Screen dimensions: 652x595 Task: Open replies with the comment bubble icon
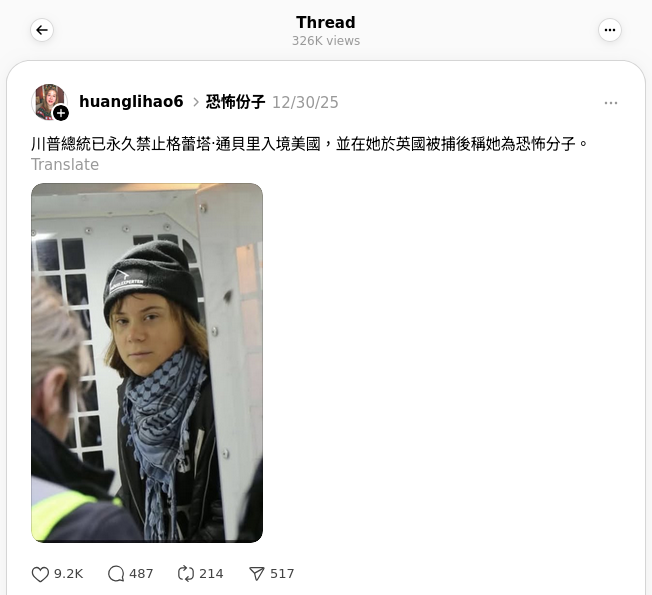[116, 574]
